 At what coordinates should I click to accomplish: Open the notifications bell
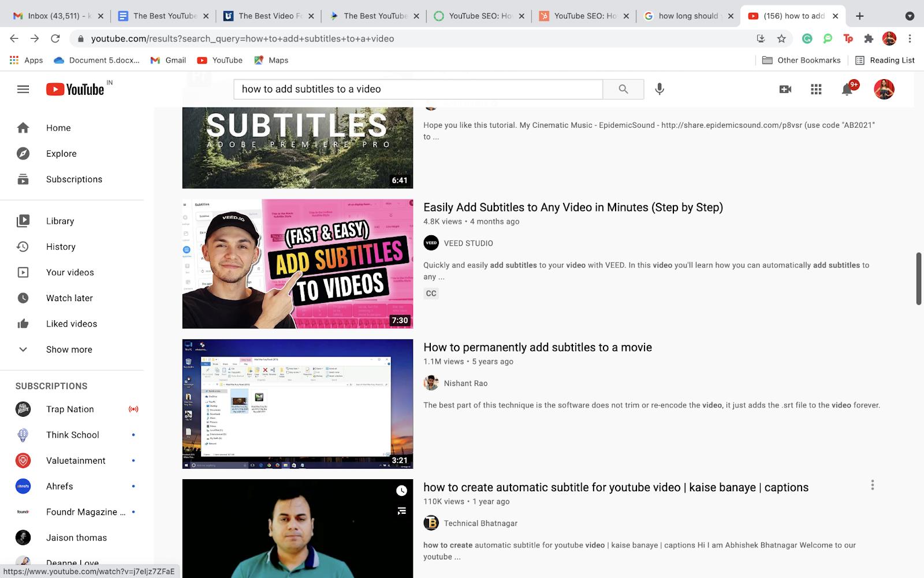(847, 89)
